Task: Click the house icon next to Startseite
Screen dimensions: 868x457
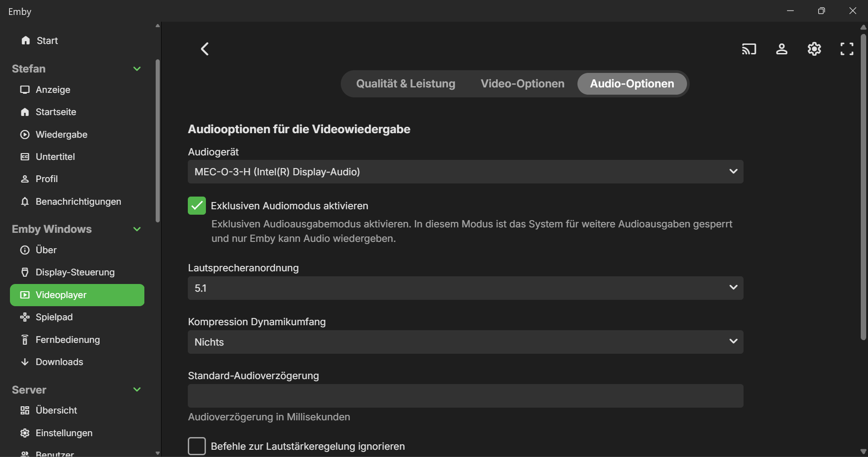Action: pyautogui.click(x=25, y=112)
